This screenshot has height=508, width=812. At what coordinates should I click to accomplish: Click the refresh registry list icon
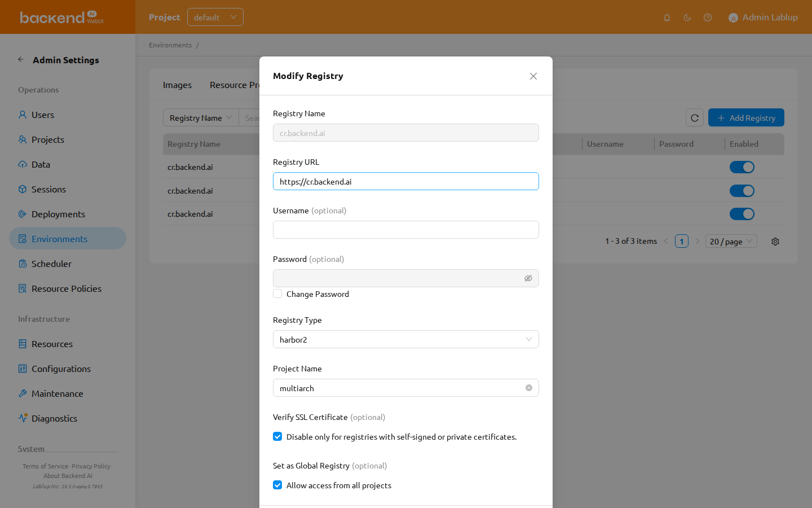(695, 117)
